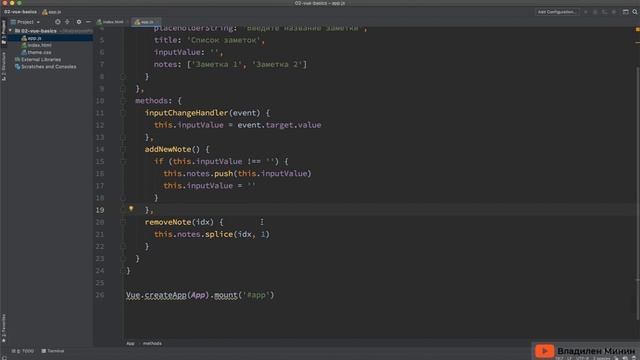The height and width of the screenshot is (360, 640).
Task: Fold inputChangeHandler at line 11 gutter
Action: [123, 113]
